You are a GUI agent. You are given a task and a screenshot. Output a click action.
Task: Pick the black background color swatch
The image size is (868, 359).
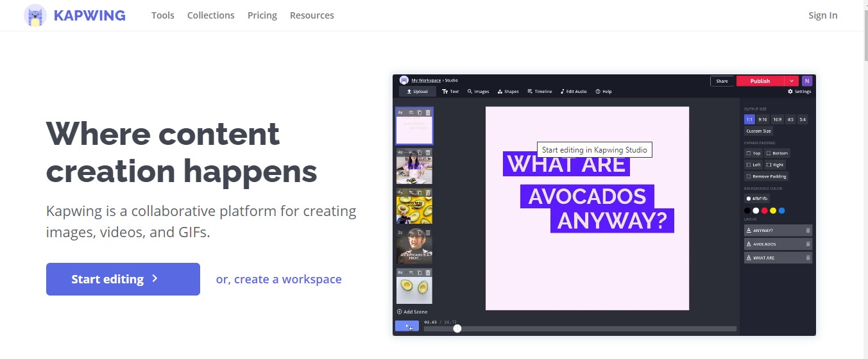(x=747, y=210)
